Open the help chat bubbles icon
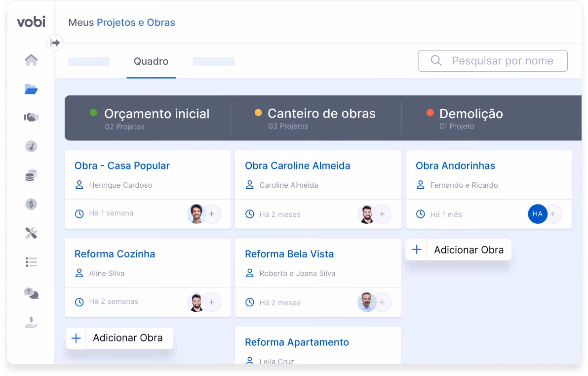Viewport: 588px width, 376px height. click(x=31, y=293)
